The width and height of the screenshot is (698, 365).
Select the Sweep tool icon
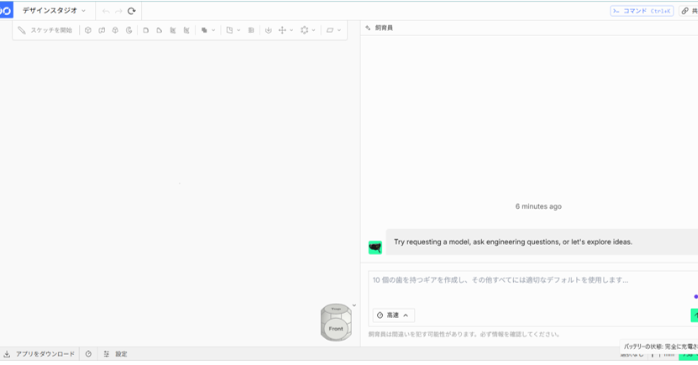[x=102, y=30]
